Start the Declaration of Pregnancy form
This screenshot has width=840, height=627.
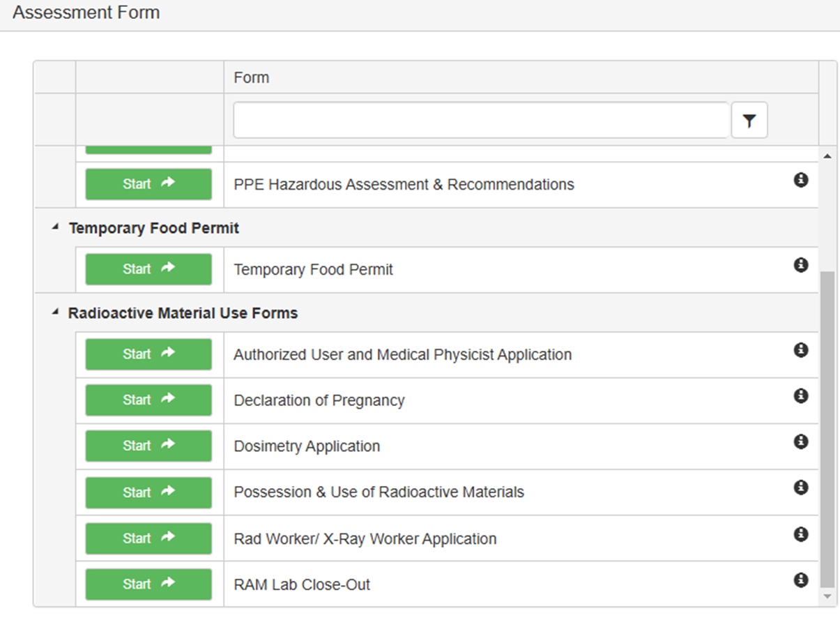pos(148,400)
